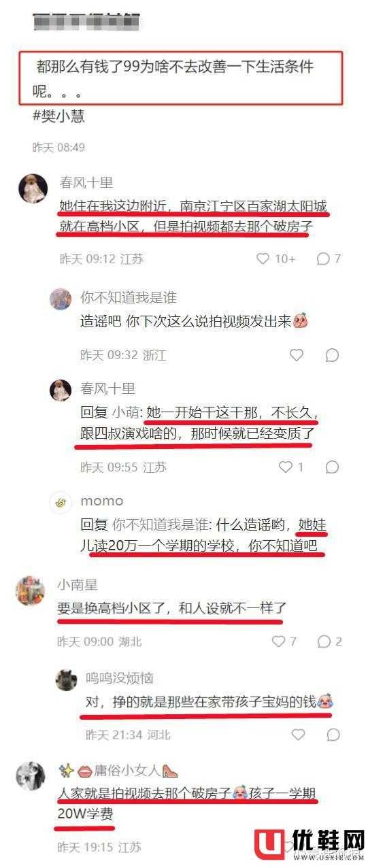Tap the momo username
This screenshot has height=868, width=368.
point(102,501)
